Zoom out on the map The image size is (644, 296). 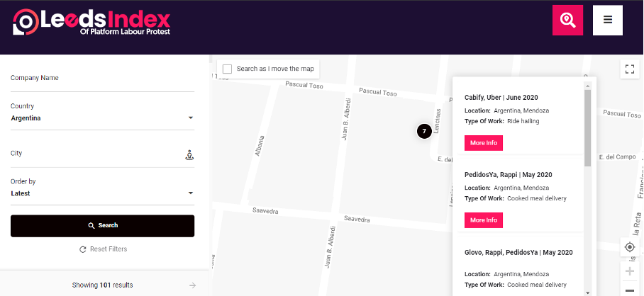[x=630, y=290]
